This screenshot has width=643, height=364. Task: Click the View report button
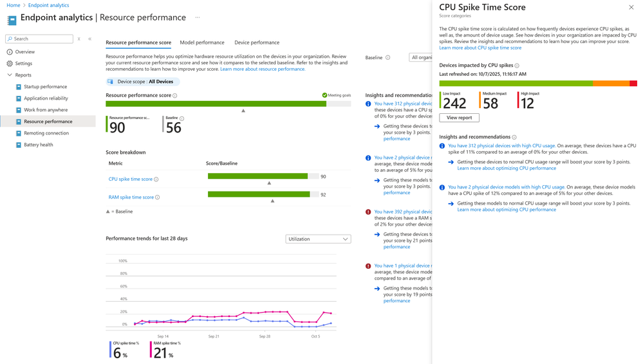(x=460, y=118)
